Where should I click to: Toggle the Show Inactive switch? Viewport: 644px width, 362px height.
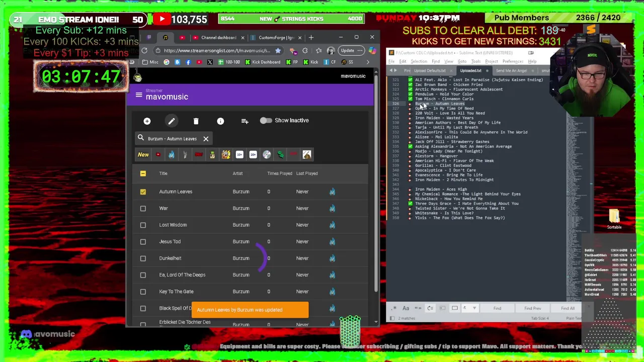[266, 120]
